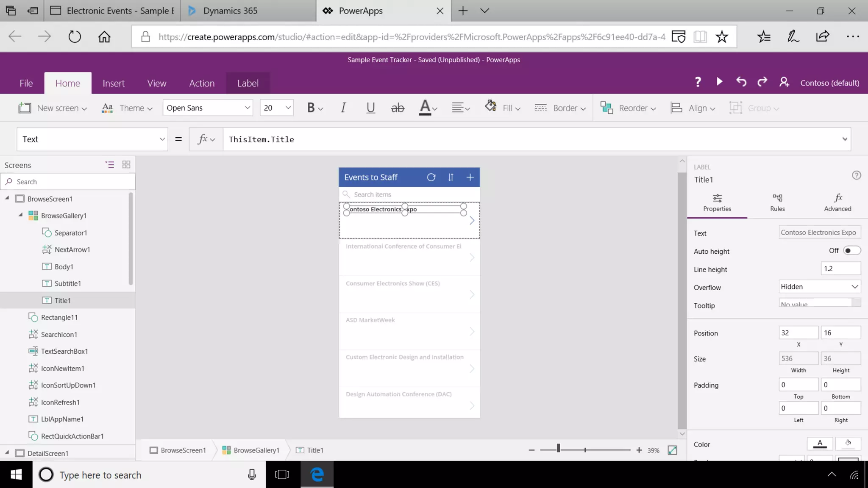Image resolution: width=868 pixels, height=488 pixels.
Task: Click the plus icon in the Events to Staff header
Action: (x=470, y=177)
